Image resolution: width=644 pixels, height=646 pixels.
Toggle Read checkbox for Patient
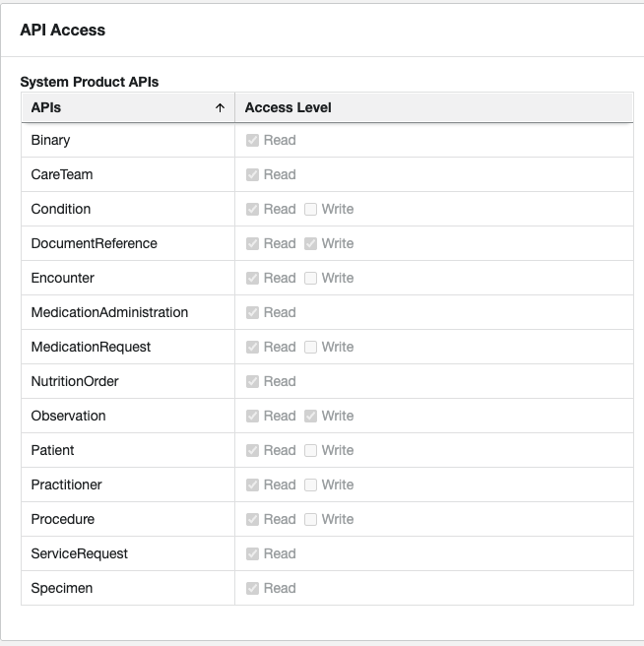click(x=252, y=450)
